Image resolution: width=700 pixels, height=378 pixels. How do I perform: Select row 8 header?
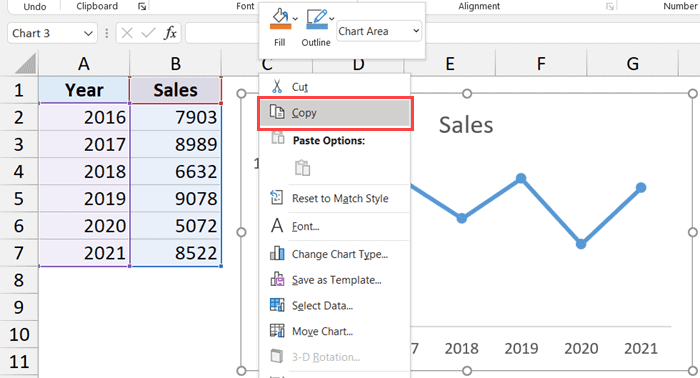coord(19,280)
